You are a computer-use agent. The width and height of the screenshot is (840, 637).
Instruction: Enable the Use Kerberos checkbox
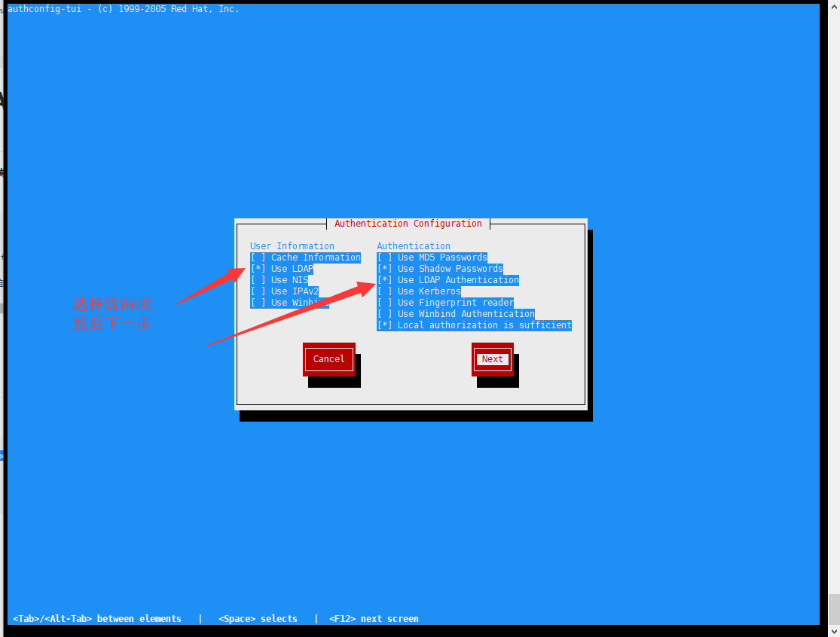[419, 291]
